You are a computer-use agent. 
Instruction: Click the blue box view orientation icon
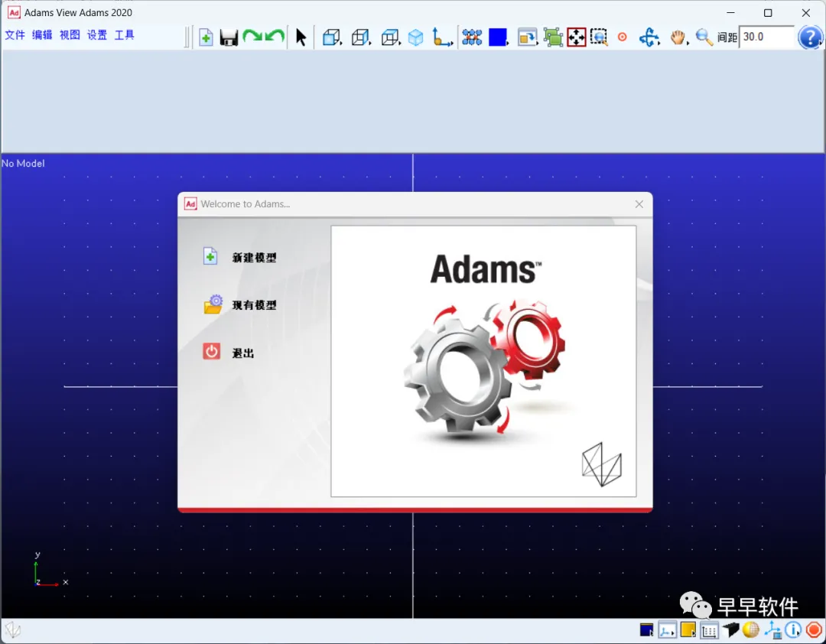tap(332, 37)
